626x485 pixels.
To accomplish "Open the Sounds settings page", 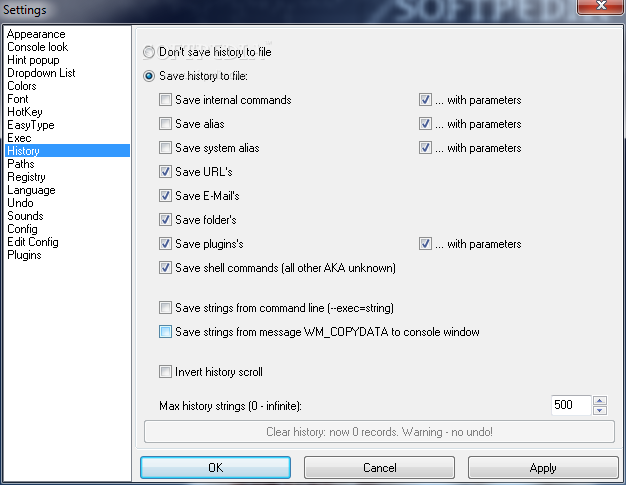I will (x=67, y=216).
